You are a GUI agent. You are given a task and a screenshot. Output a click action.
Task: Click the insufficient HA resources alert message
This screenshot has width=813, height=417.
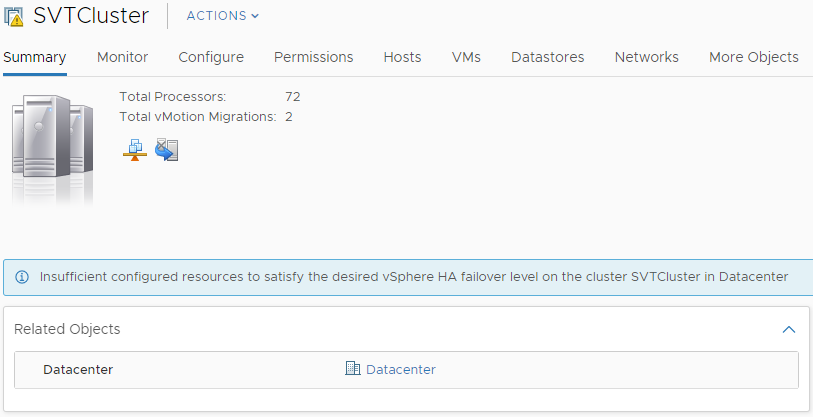coord(414,277)
